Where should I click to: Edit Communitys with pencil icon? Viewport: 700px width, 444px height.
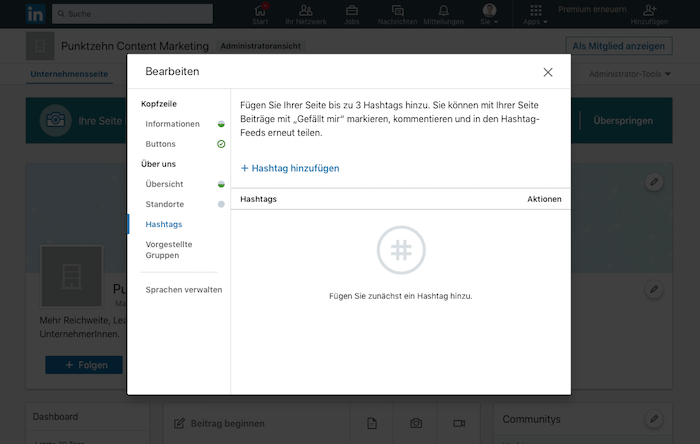654,419
